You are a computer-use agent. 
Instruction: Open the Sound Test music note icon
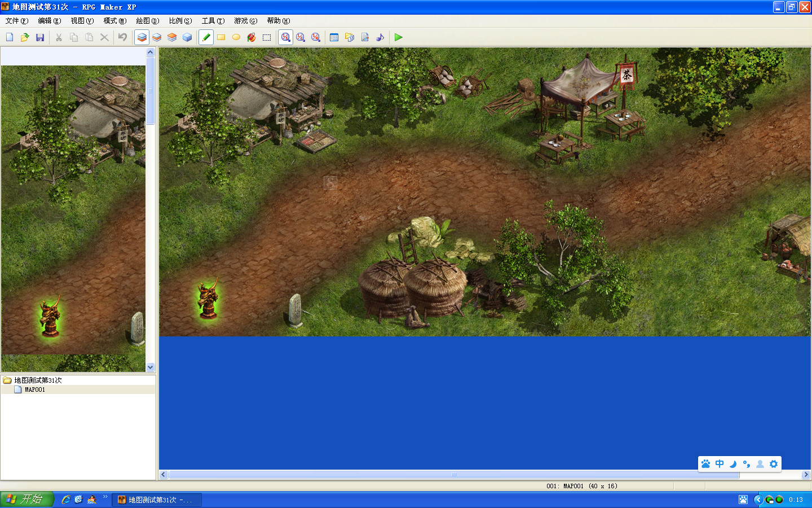[380, 37]
